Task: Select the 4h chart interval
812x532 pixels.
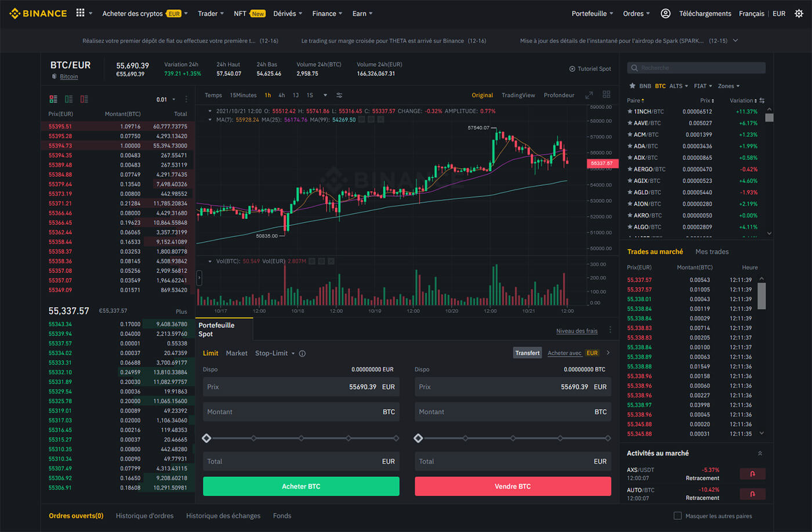Action: tap(281, 95)
